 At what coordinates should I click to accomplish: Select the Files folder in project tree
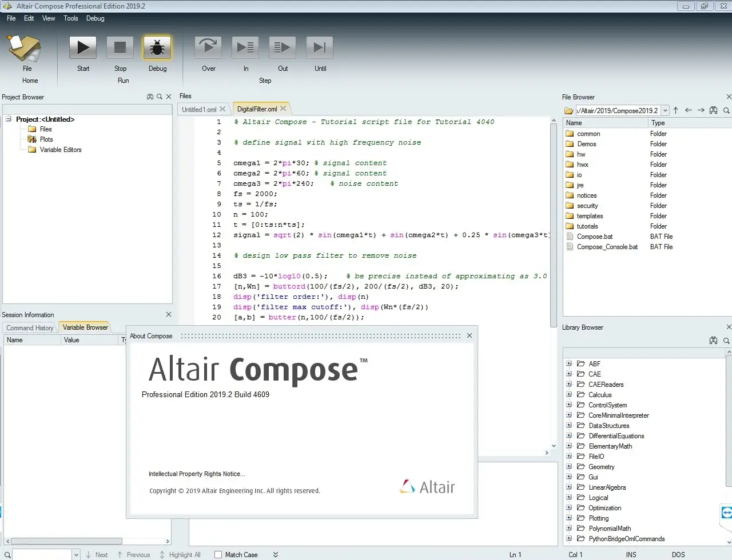[x=46, y=129]
